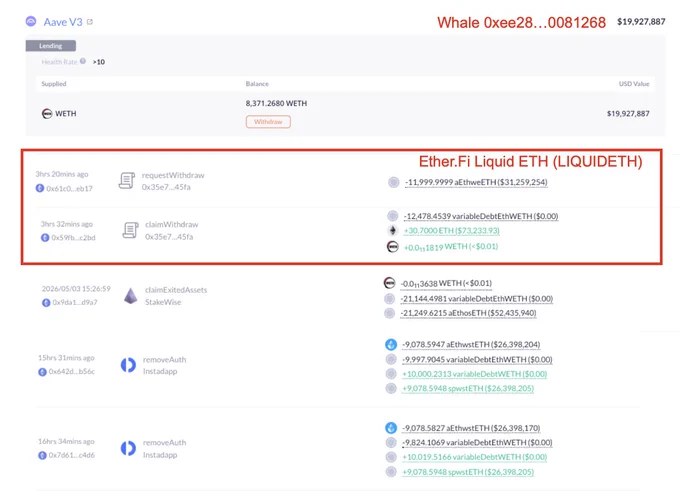Click the claimExitedAssets method name
680x502 pixels.
point(176,290)
